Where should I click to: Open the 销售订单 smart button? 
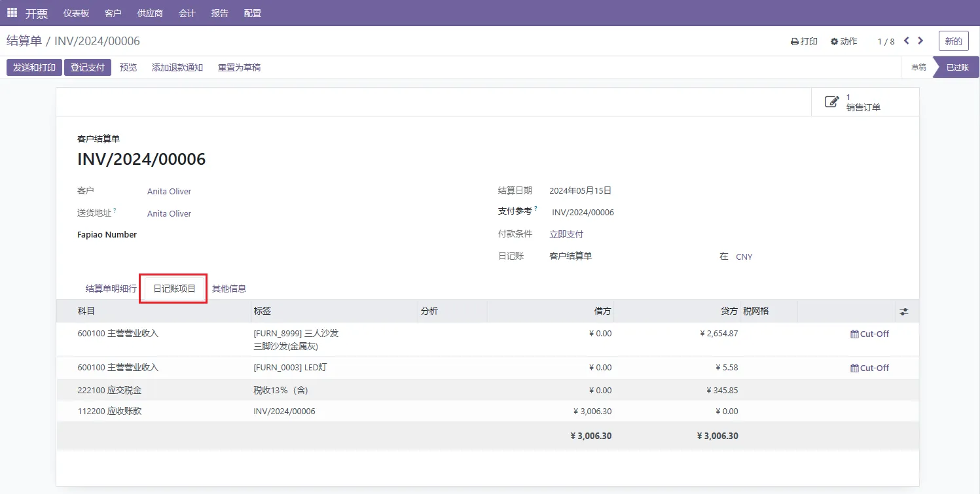(865, 102)
